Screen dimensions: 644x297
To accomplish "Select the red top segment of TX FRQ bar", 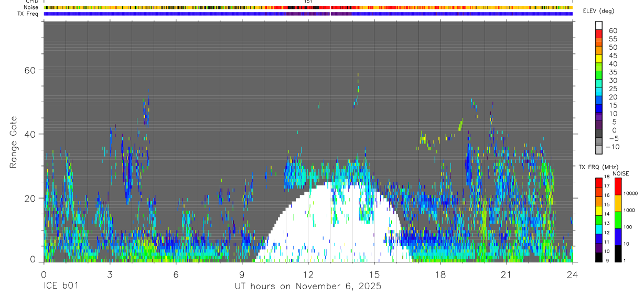I will 598,182.
